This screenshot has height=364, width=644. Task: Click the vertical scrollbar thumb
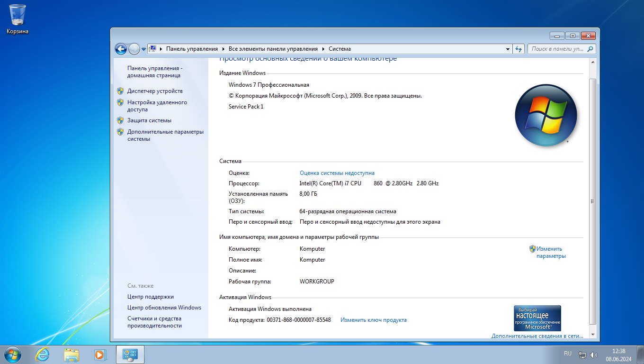pos(592,201)
